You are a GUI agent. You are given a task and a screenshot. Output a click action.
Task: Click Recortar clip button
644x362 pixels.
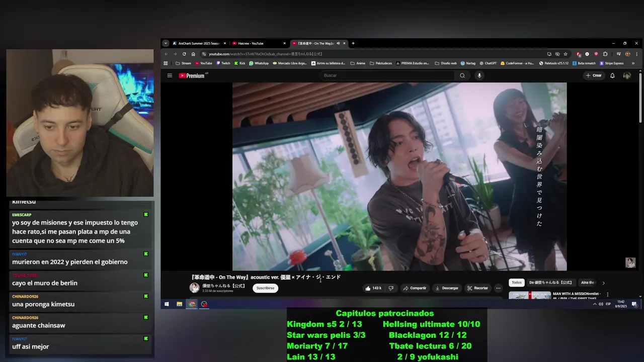[x=477, y=288]
